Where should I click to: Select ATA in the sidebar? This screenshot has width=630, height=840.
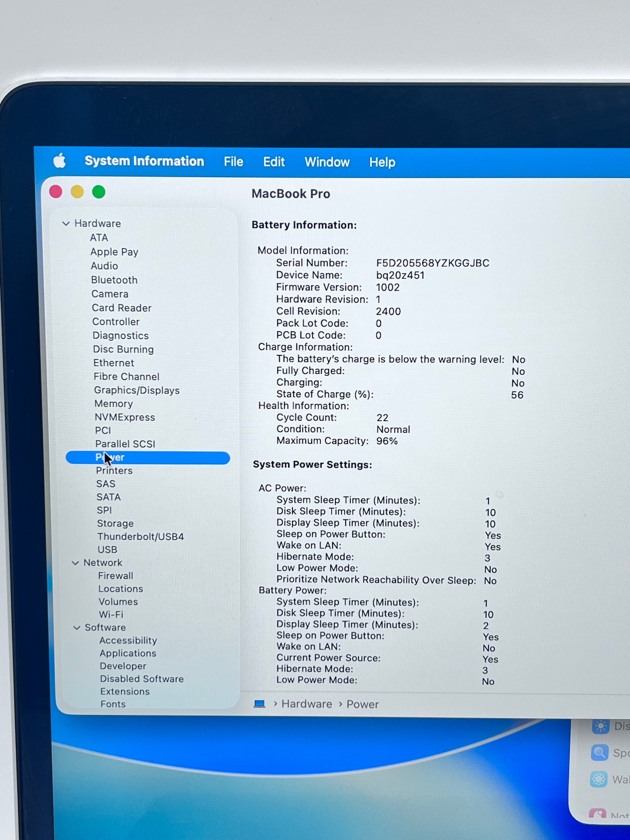point(99,238)
